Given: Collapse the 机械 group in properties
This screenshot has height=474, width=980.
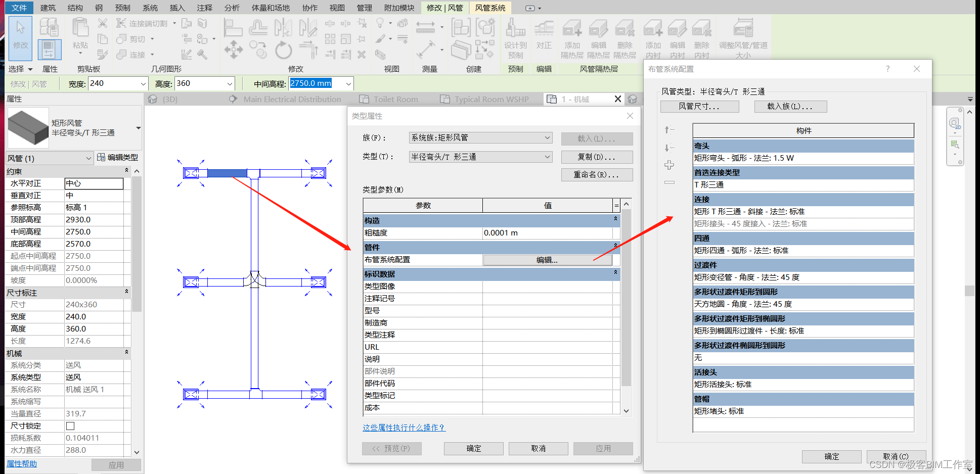Looking at the screenshot, I should pyautogui.click(x=126, y=353).
